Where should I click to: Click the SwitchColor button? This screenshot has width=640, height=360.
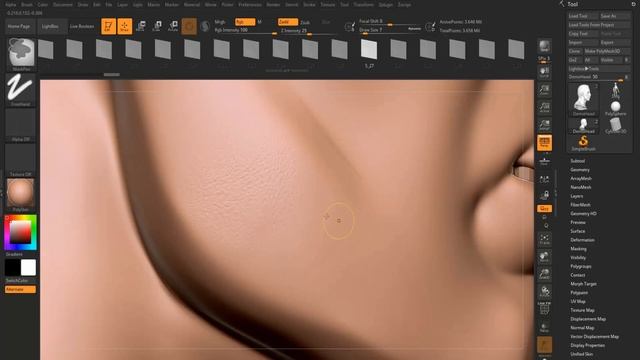click(x=17, y=280)
